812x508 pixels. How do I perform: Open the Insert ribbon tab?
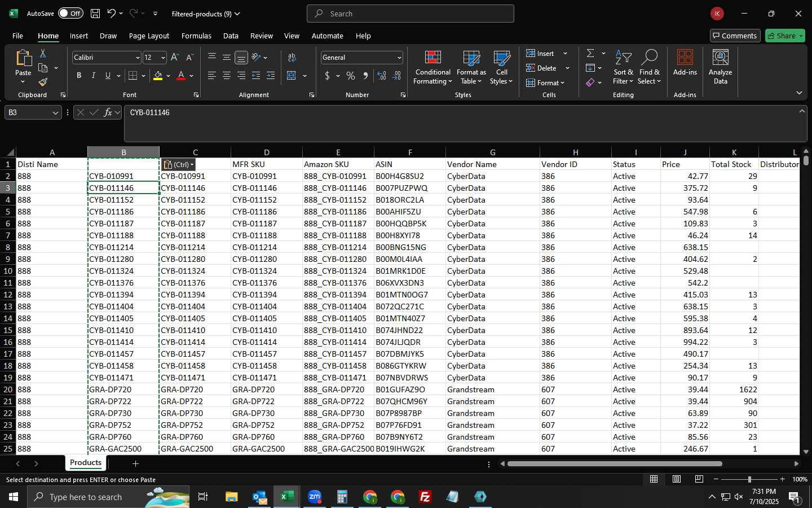79,36
